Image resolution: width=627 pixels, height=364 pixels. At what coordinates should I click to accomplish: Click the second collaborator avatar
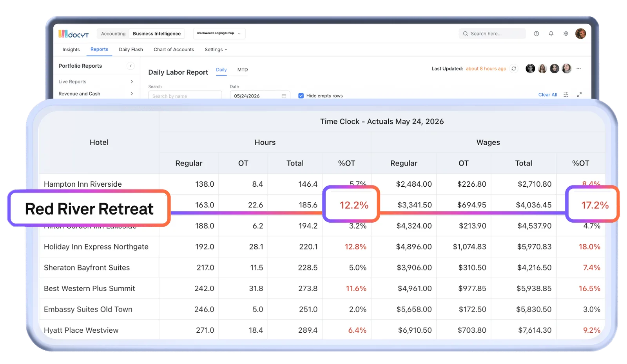[x=542, y=68]
